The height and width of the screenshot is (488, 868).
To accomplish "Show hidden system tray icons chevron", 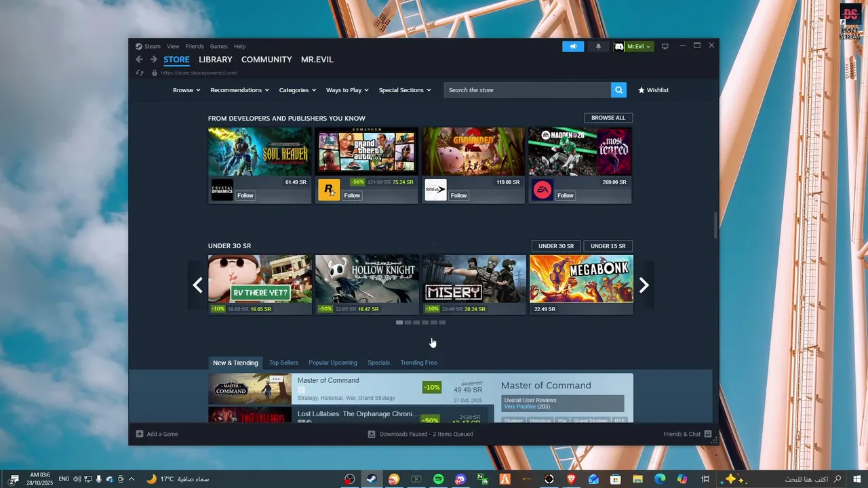I will (132, 479).
